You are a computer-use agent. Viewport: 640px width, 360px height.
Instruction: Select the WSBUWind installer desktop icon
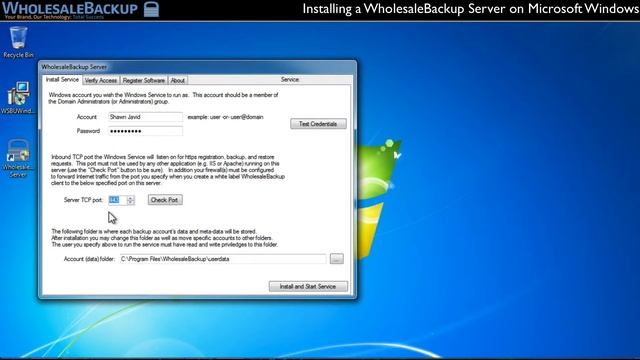(x=18, y=97)
